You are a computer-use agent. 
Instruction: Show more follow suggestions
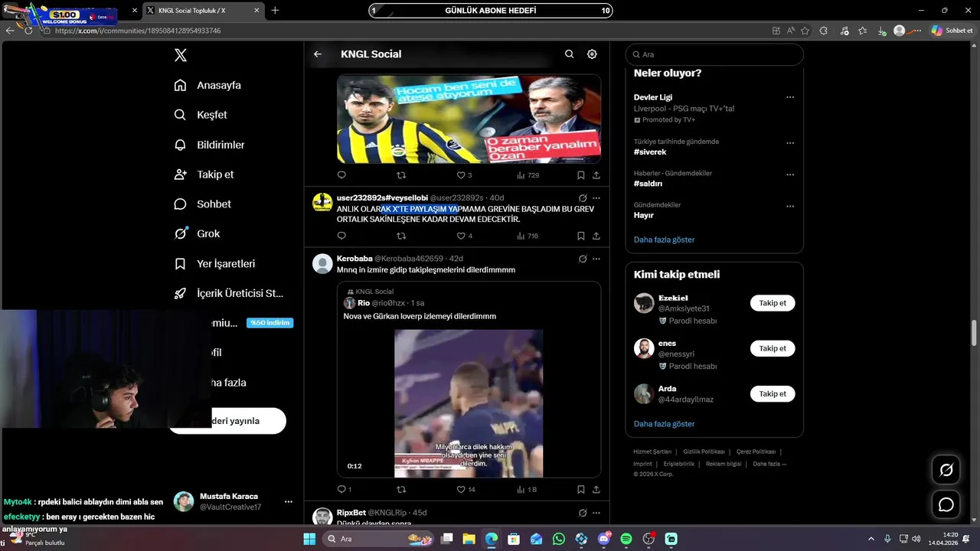[x=665, y=424]
